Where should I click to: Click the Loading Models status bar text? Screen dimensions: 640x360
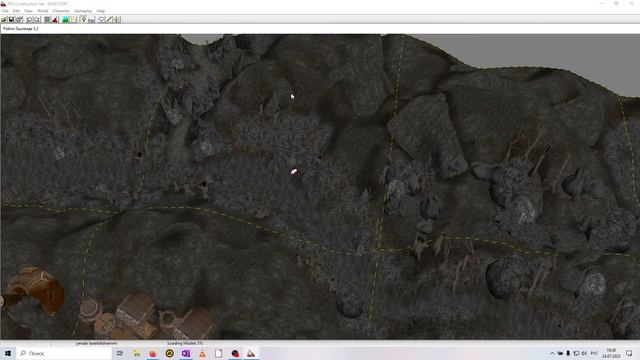point(185,343)
